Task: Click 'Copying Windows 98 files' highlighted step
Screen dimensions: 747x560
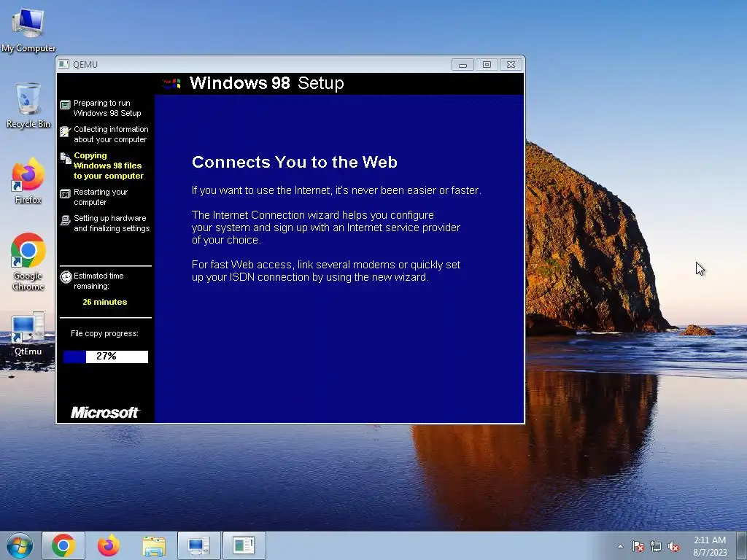Action: click(109, 166)
